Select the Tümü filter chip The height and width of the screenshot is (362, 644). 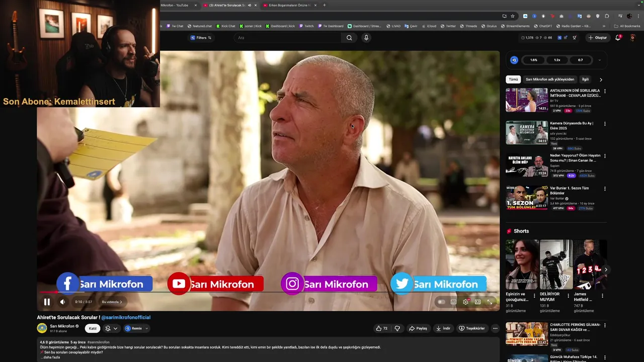click(x=513, y=79)
